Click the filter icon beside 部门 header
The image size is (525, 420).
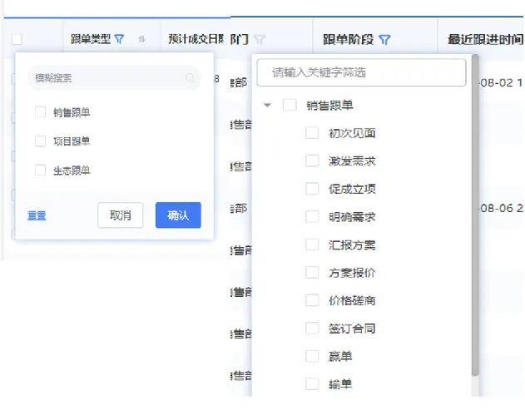[260, 39]
